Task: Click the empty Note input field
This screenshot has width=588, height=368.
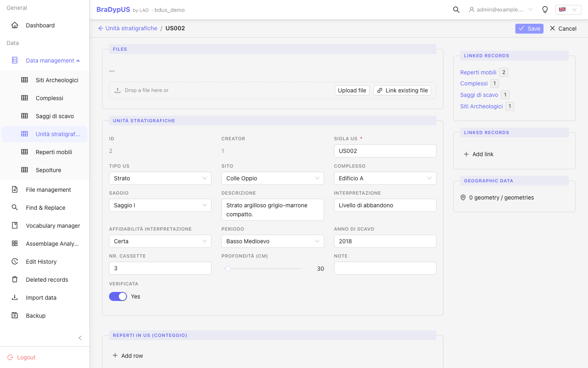Action: tap(385, 268)
